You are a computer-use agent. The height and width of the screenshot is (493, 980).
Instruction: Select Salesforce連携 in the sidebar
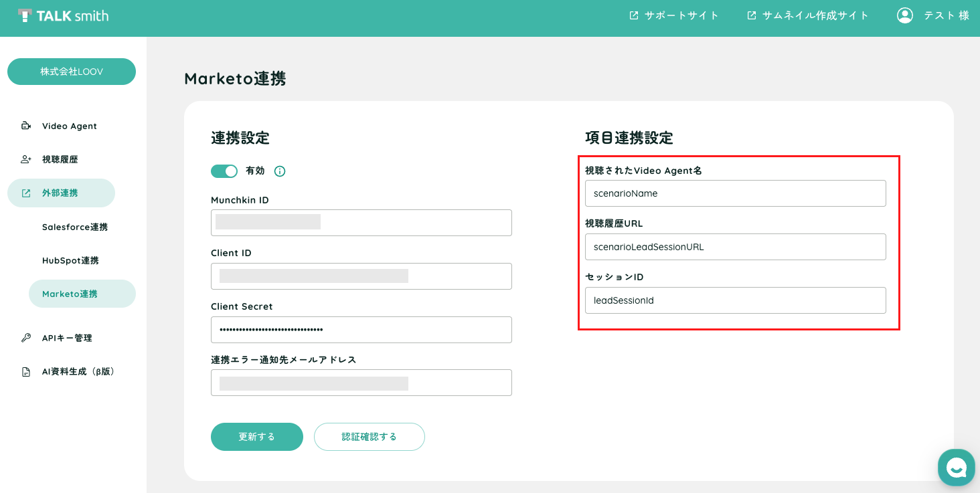pos(75,227)
